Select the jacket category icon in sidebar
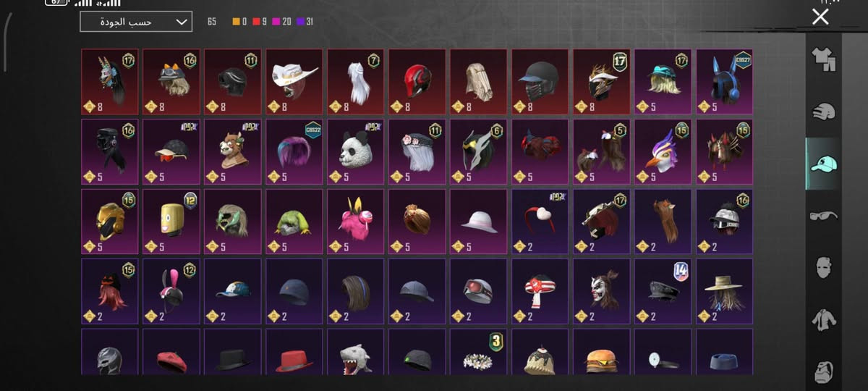 pyautogui.click(x=823, y=319)
